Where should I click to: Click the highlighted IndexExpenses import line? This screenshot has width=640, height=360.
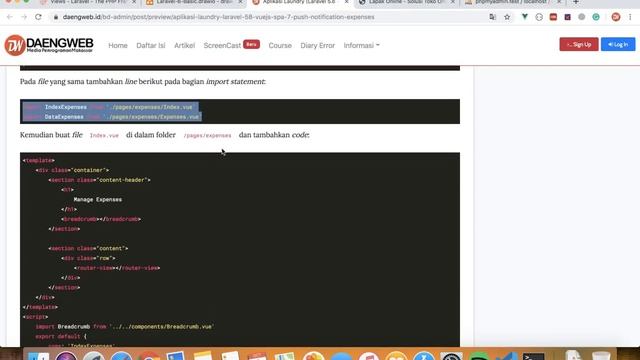click(111, 107)
